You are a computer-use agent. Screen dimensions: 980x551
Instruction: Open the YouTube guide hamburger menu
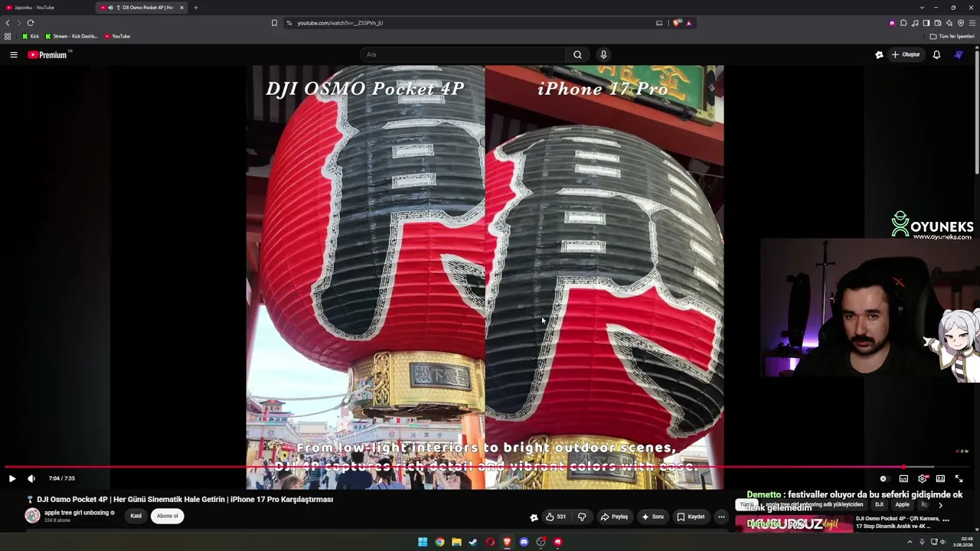click(13, 54)
